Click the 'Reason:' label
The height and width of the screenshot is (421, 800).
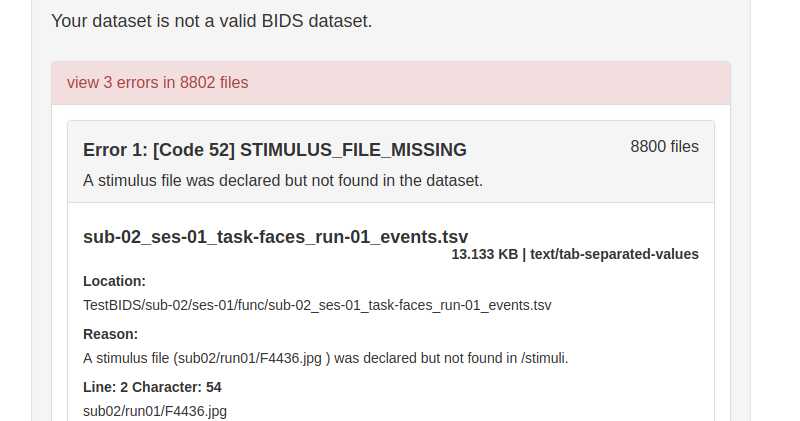[110, 334]
